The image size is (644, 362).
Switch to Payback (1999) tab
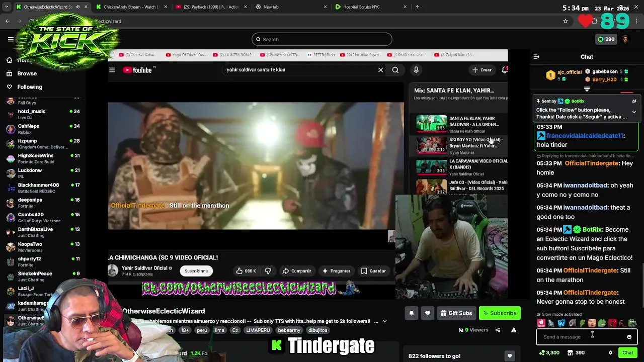tap(210, 7)
